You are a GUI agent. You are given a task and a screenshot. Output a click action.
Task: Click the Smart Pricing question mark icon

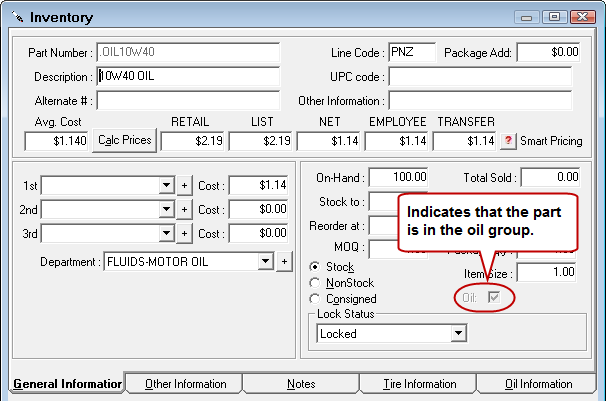click(x=508, y=141)
